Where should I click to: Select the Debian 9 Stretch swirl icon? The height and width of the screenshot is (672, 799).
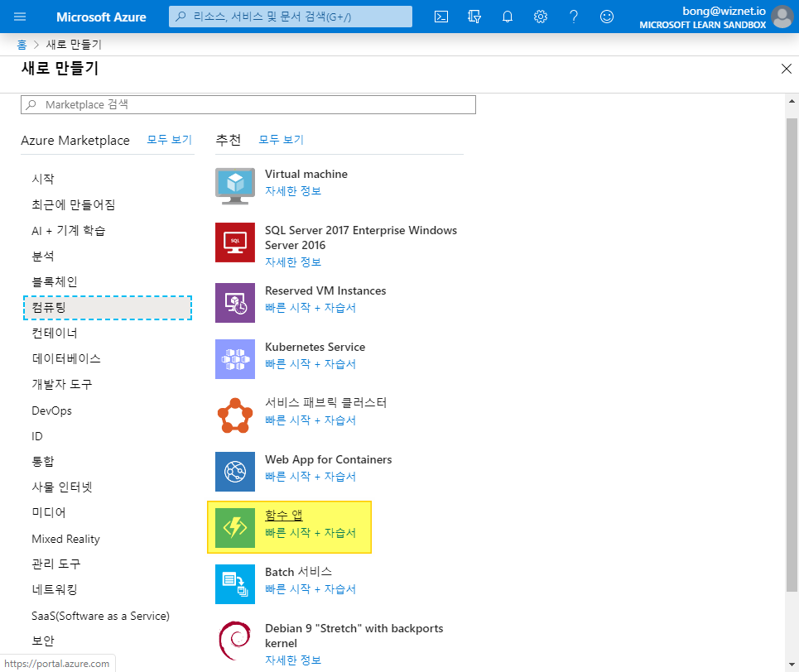(x=235, y=641)
